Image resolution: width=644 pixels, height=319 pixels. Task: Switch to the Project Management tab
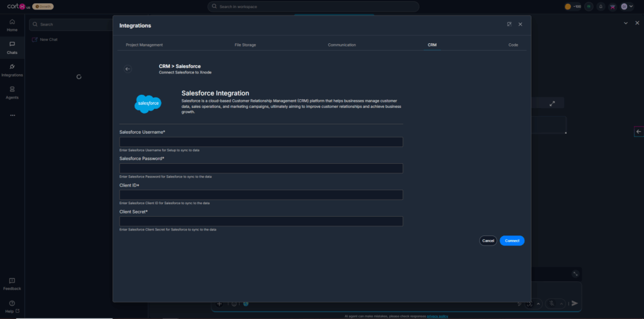pos(144,45)
